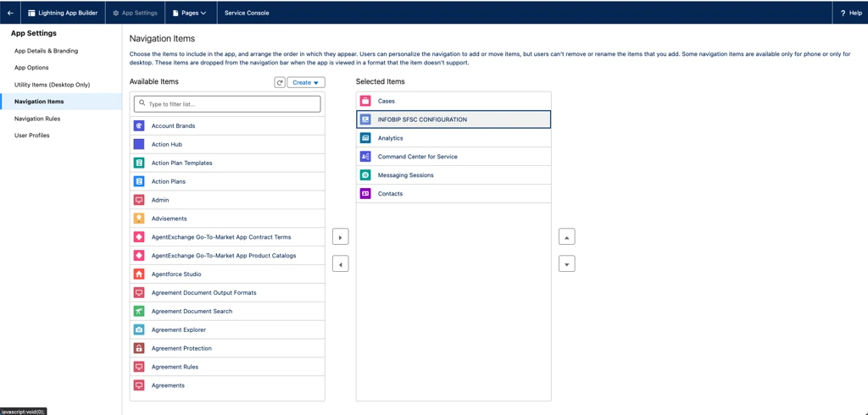Click the Agreement Document Search icon
Viewport: 868px width, 415px height.
139,311
